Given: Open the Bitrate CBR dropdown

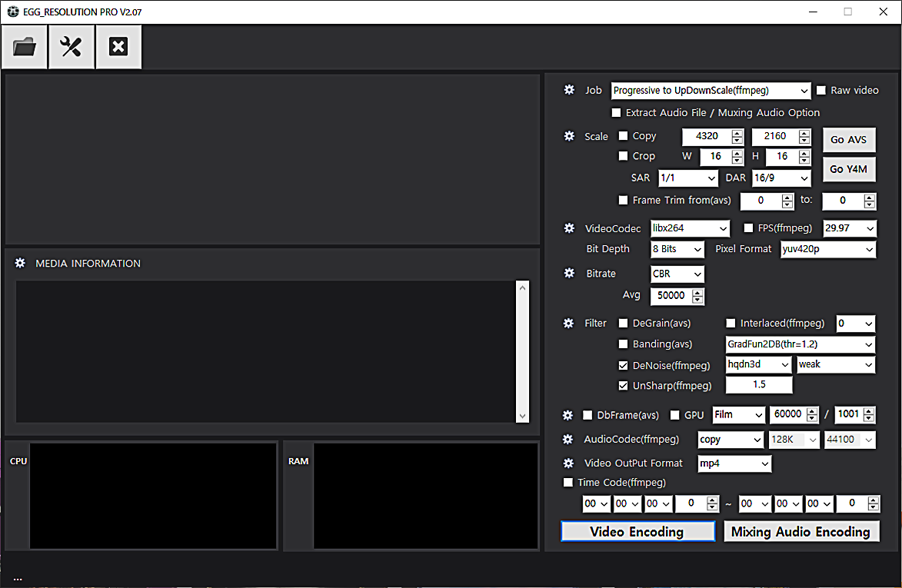Looking at the screenshot, I should 677,274.
